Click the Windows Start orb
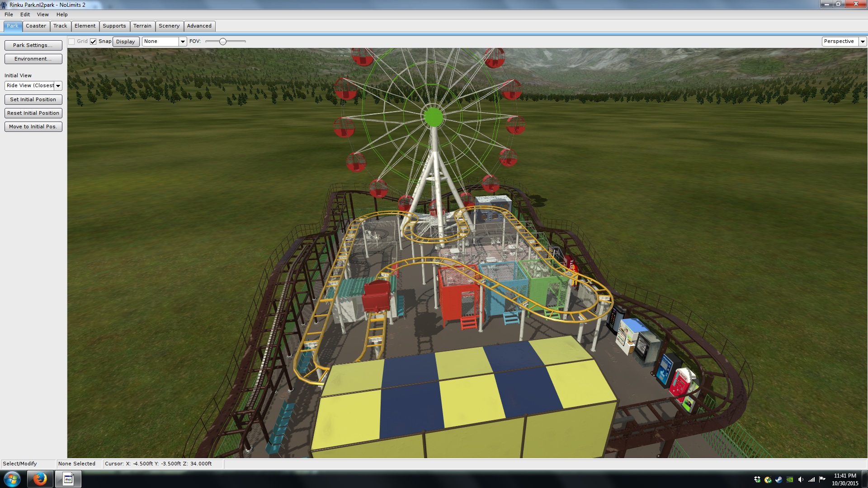 click(12, 479)
